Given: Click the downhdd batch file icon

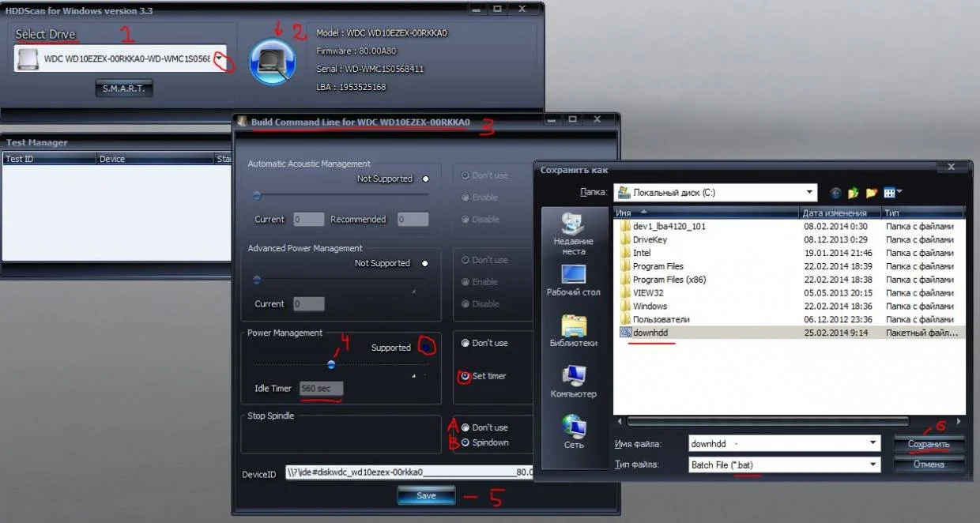Looking at the screenshot, I should (625, 333).
